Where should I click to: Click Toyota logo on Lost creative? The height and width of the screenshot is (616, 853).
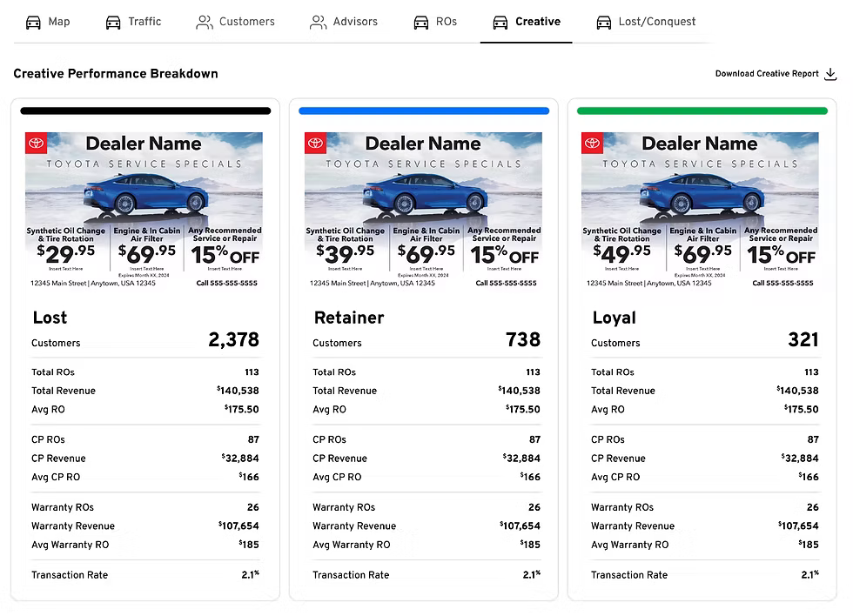point(36,143)
